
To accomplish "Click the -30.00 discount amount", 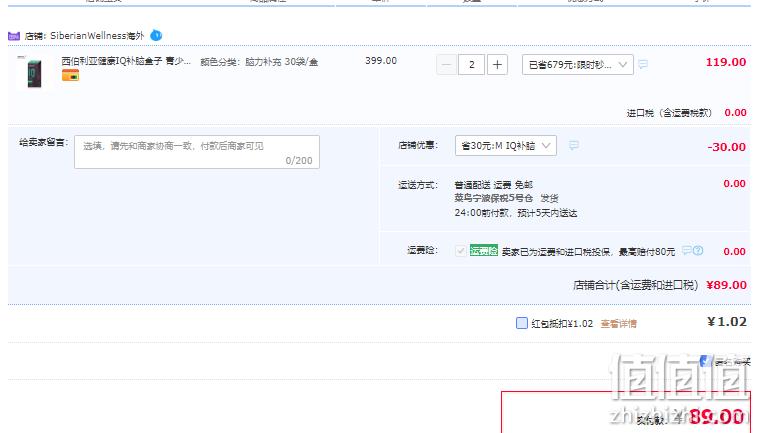I will coord(727,147).
